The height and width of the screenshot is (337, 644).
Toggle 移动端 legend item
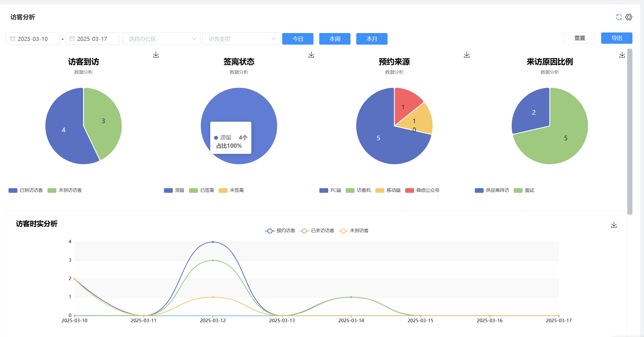pyautogui.click(x=388, y=190)
